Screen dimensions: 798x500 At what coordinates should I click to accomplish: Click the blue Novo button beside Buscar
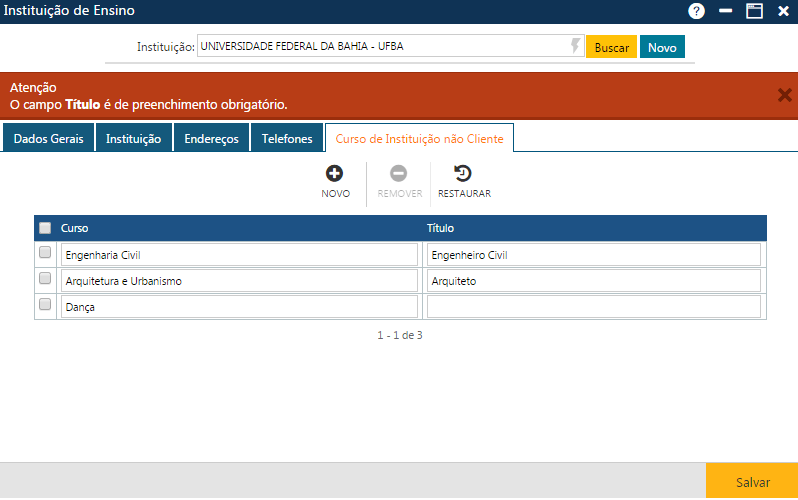click(662, 47)
